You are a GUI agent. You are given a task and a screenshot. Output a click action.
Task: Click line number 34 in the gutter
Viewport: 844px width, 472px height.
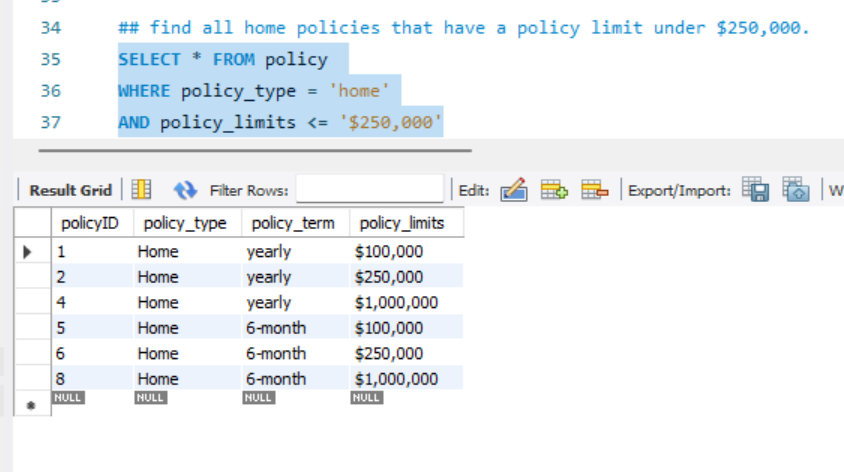coord(51,27)
